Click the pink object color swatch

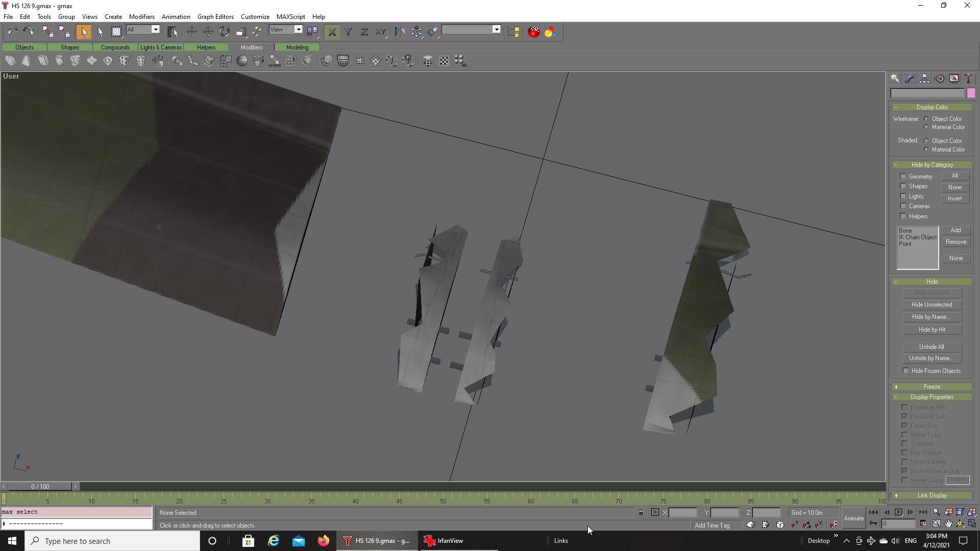pos(971,93)
